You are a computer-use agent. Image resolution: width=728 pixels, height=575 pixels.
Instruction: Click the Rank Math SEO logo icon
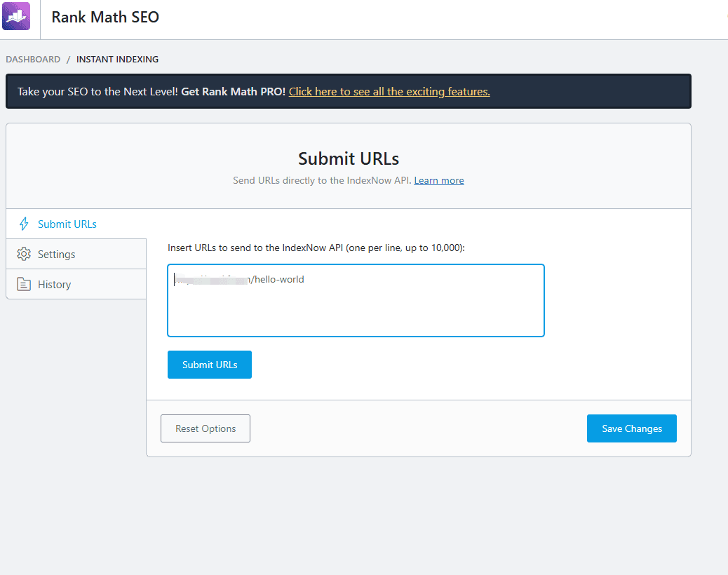(x=16, y=16)
